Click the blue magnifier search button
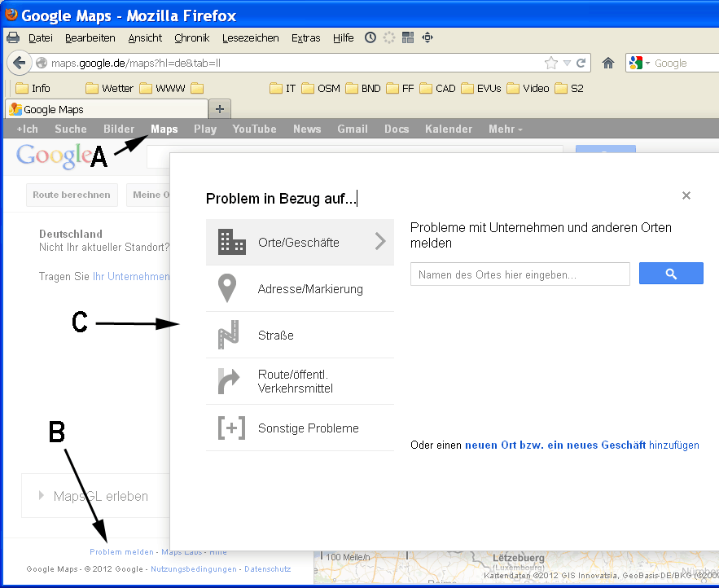The width and height of the screenshot is (719, 588). click(x=671, y=274)
